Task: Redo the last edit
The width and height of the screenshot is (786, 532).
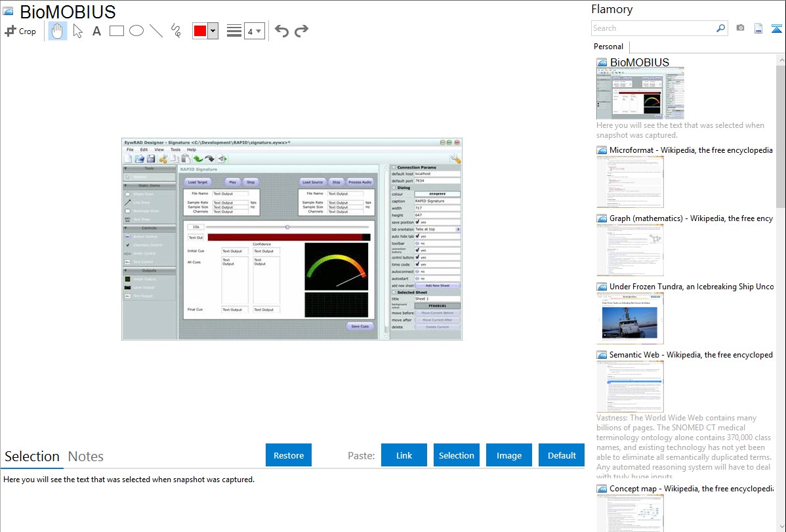Action: tap(301, 31)
